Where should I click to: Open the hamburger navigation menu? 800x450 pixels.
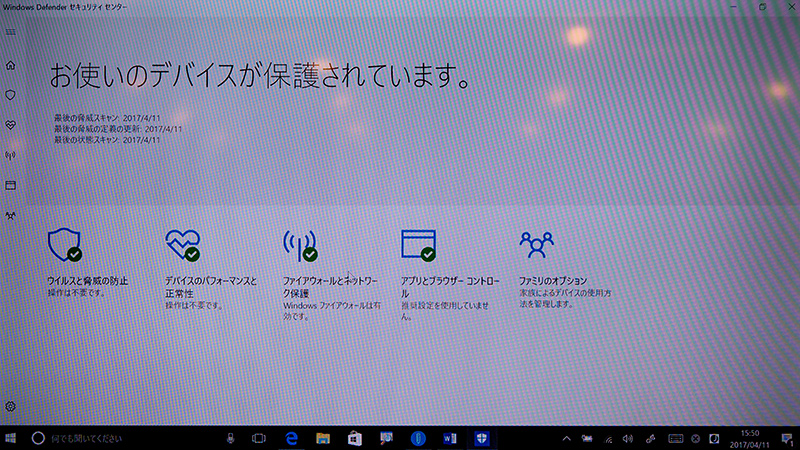[10, 32]
